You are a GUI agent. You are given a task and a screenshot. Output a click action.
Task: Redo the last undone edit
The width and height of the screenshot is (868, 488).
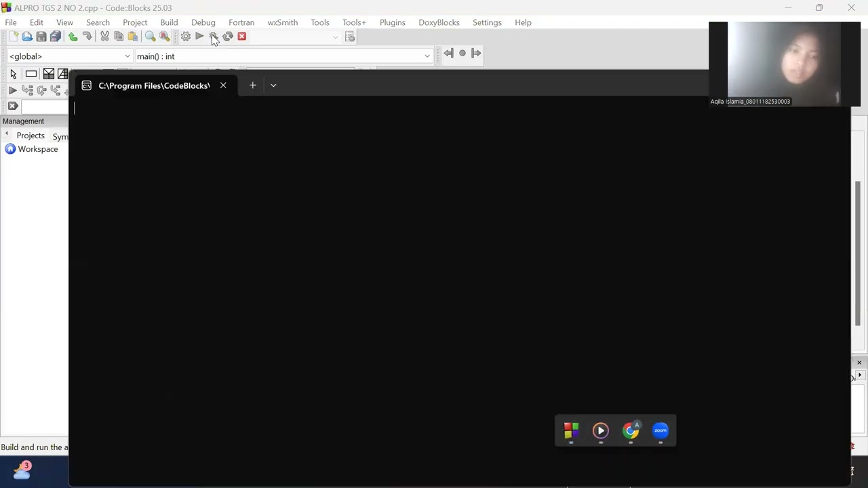click(x=87, y=37)
